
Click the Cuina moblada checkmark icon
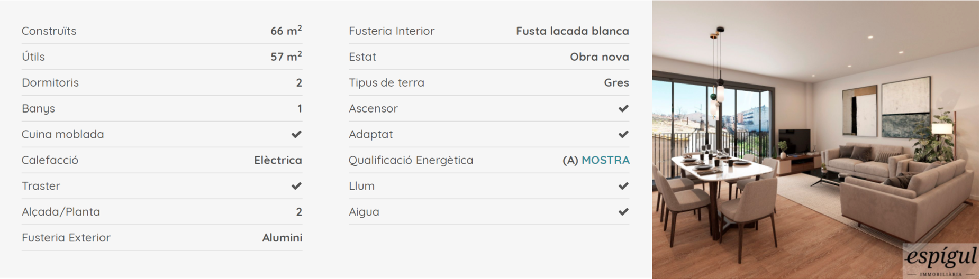296,134
